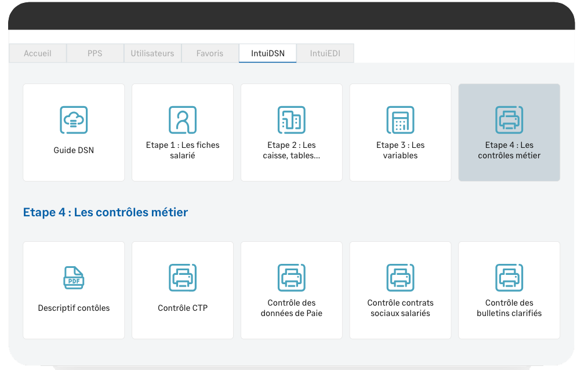Click the 'Etape 4 : Les contrôles métier' section heading

click(x=106, y=212)
